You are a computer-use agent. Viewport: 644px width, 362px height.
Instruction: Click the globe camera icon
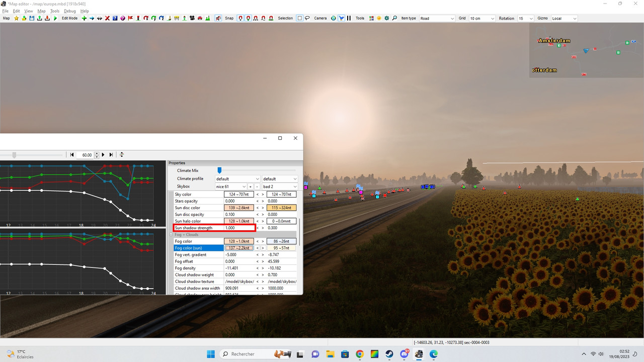coord(333,18)
